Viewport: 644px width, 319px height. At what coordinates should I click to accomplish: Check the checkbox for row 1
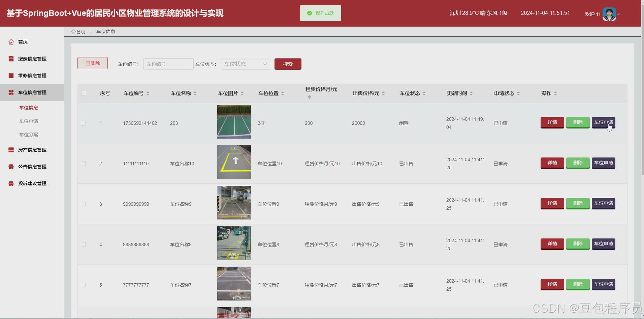pos(83,123)
